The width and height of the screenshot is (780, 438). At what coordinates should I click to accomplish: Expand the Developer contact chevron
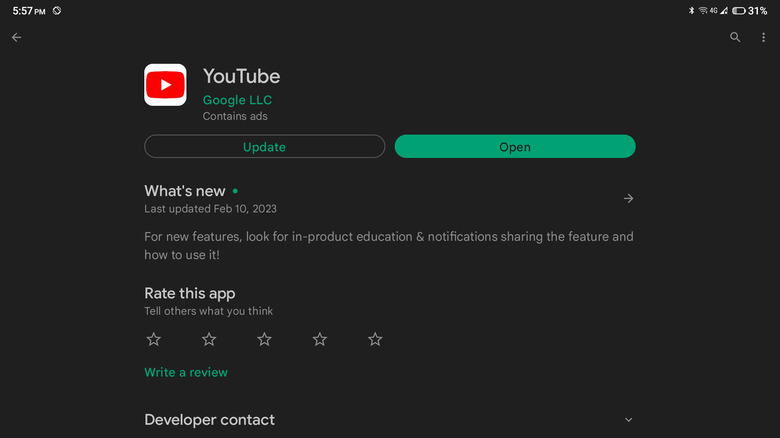tap(628, 420)
